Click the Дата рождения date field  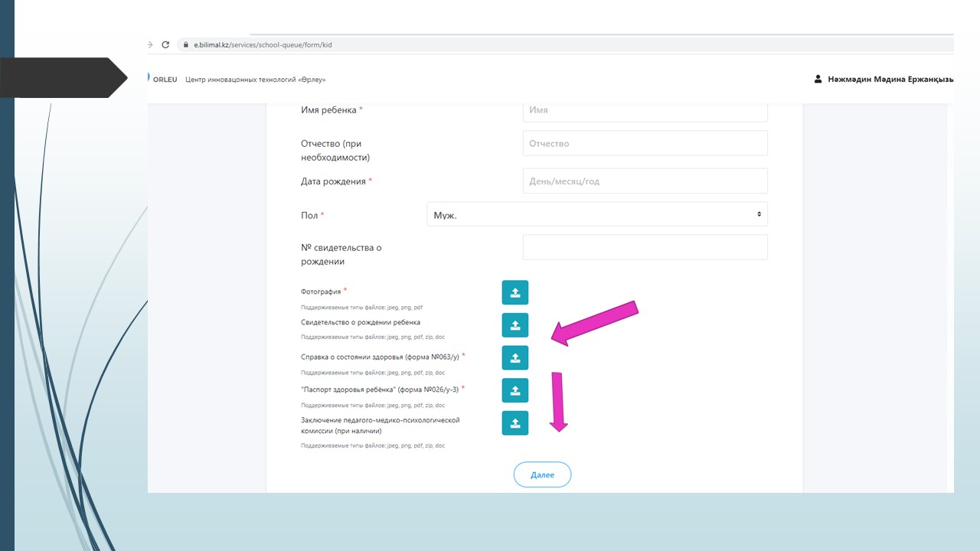click(645, 181)
